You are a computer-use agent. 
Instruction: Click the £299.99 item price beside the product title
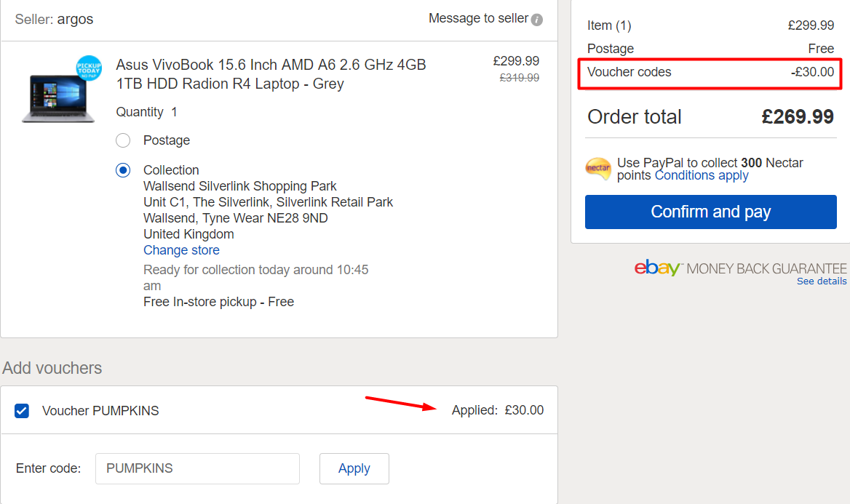tap(516, 61)
